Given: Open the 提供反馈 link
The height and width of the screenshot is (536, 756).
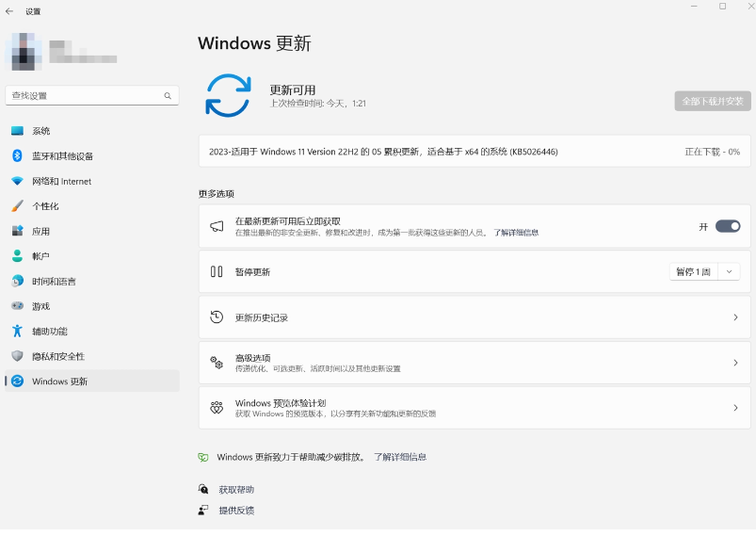Looking at the screenshot, I should click(236, 511).
